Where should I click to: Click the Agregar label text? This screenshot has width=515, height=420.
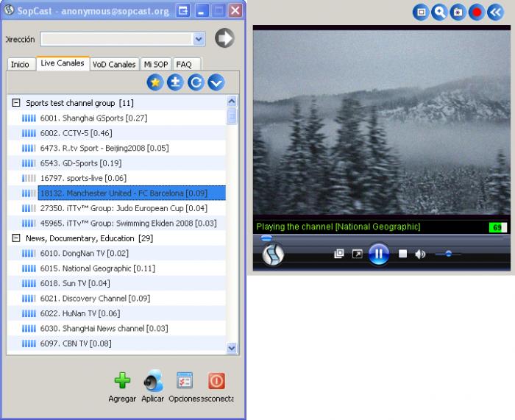coord(122,399)
